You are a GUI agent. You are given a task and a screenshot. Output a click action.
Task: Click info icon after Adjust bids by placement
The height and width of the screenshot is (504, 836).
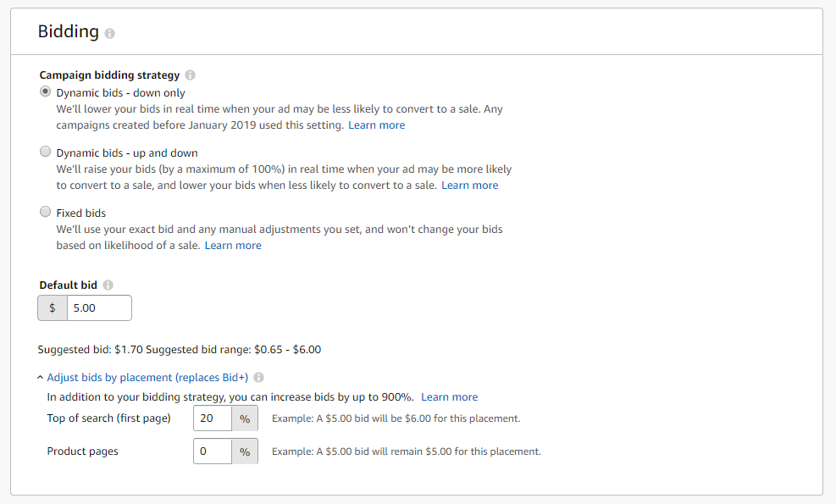pos(258,378)
